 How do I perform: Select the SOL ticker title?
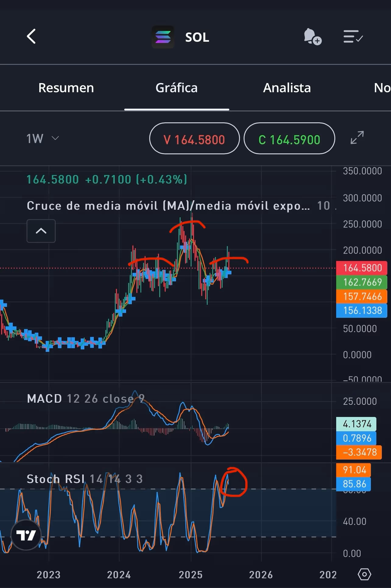click(197, 37)
